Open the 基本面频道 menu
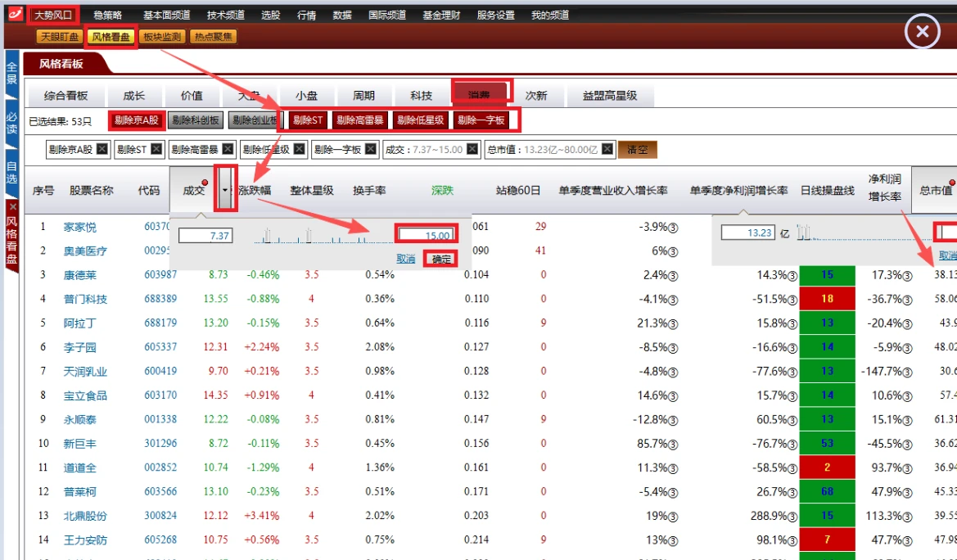This screenshot has width=957, height=560. coord(167,15)
